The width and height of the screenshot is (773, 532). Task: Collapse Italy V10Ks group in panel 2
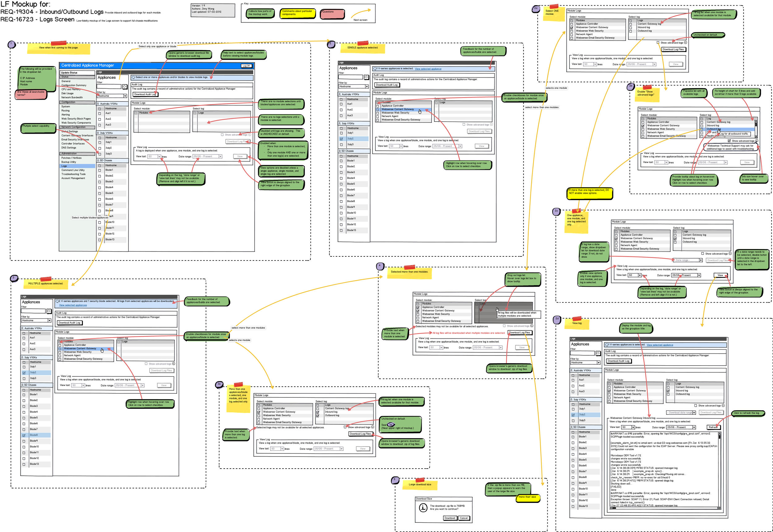(x=340, y=124)
